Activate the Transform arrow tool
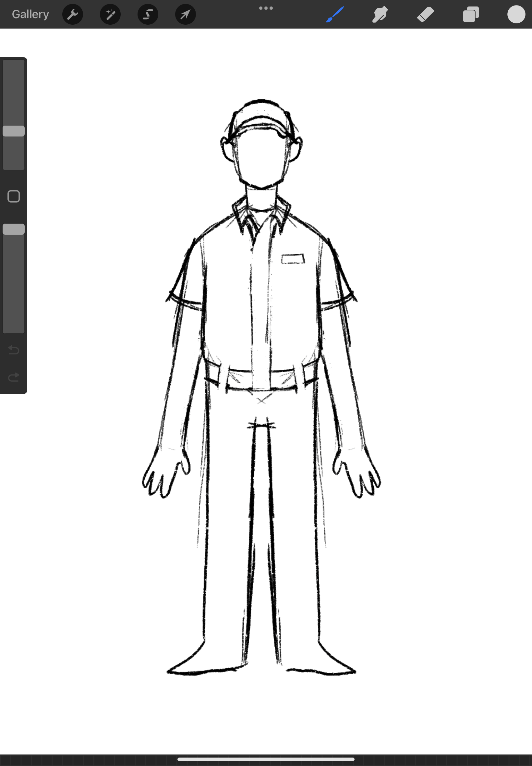Screen dimensions: 532x766 (185, 14)
